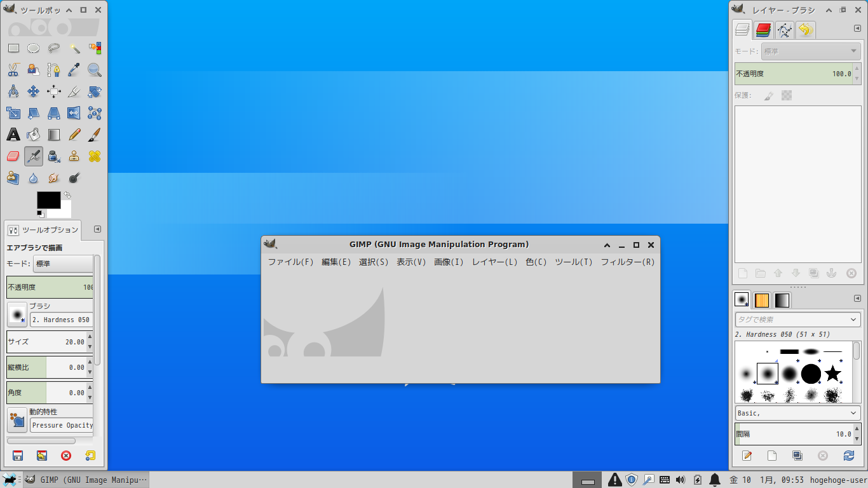Pick the Free Select lasso tool
The width and height of the screenshot is (868, 488).
click(54, 48)
